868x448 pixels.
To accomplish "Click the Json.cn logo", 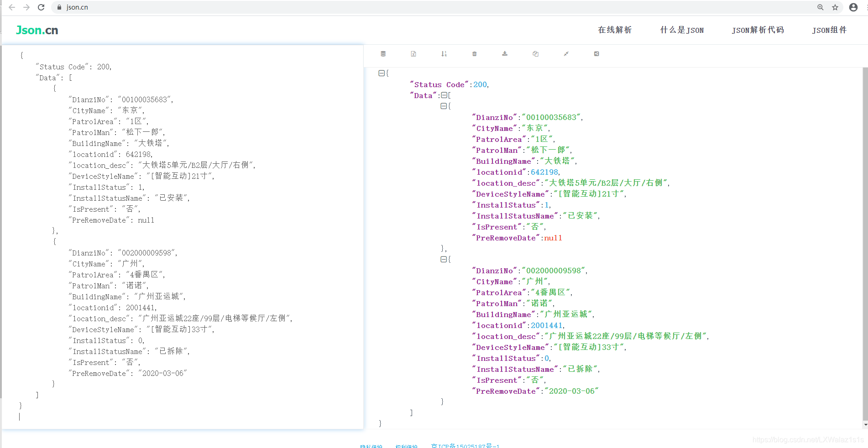I will 37,30.
